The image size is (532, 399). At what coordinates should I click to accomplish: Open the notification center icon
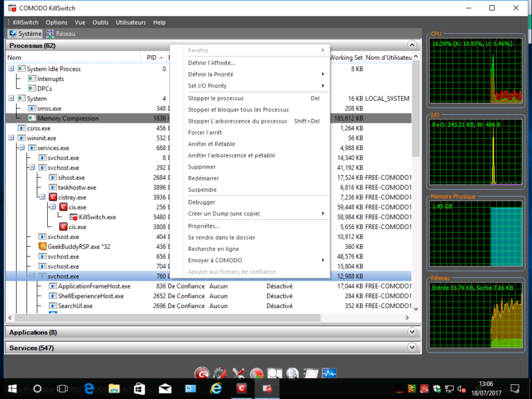tap(514, 389)
